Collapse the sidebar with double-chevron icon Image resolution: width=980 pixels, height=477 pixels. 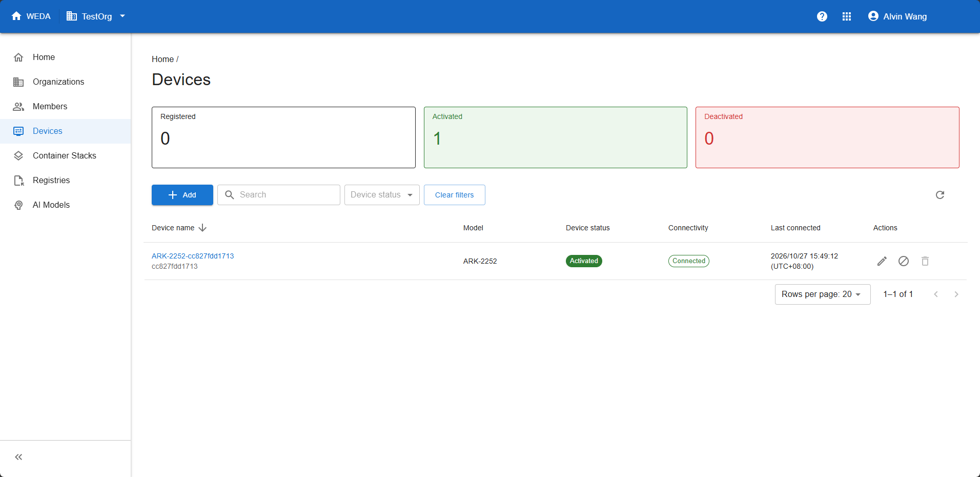pos(18,457)
